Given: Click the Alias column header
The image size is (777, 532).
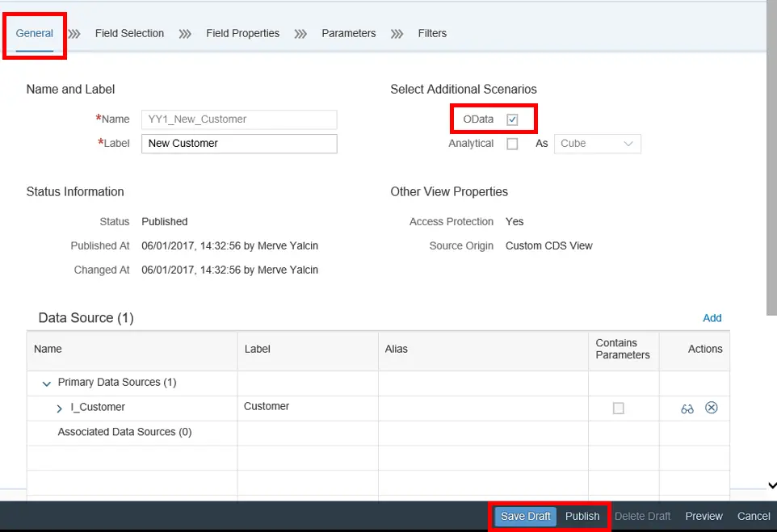Looking at the screenshot, I should 483,350.
